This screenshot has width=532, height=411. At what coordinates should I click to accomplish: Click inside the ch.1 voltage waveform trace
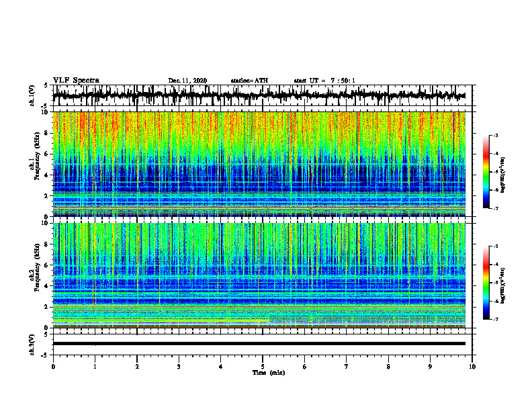(259, 95)
